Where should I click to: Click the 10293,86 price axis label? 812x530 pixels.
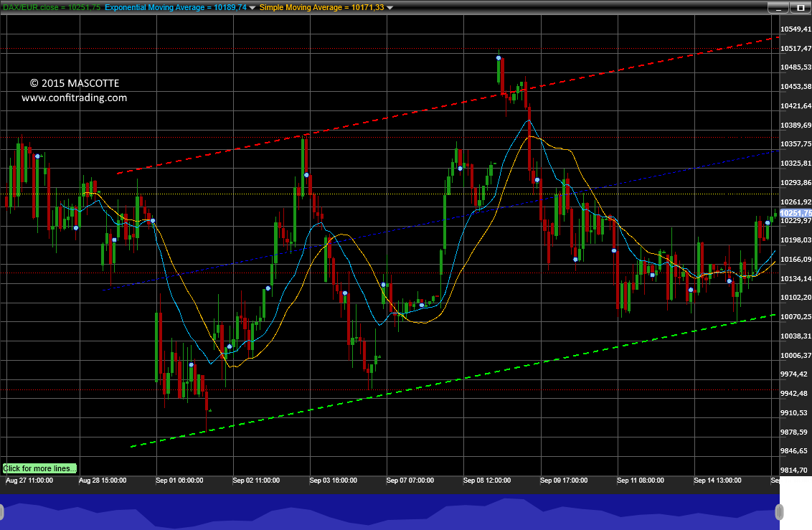[x=796, y=183]
